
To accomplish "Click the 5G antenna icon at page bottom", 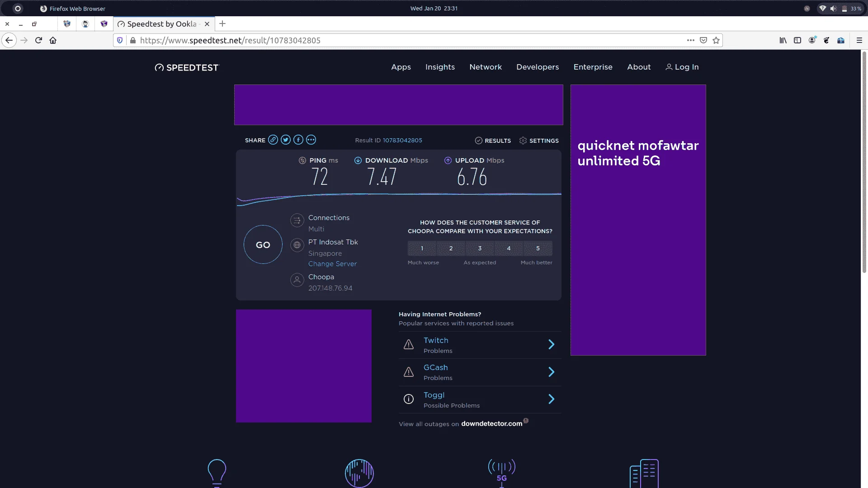I will point(501,473).
